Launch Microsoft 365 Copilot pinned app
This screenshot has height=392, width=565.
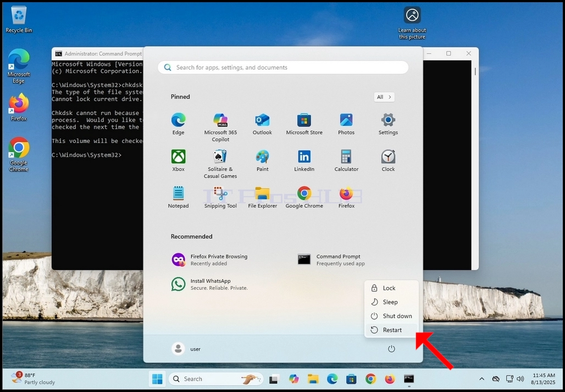[220, 127]
